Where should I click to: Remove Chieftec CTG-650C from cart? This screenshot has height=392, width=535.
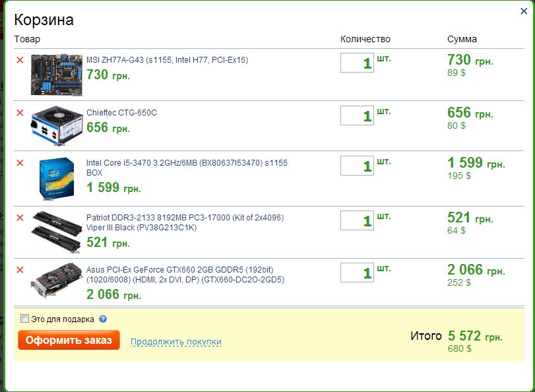(x=20, y=113)
